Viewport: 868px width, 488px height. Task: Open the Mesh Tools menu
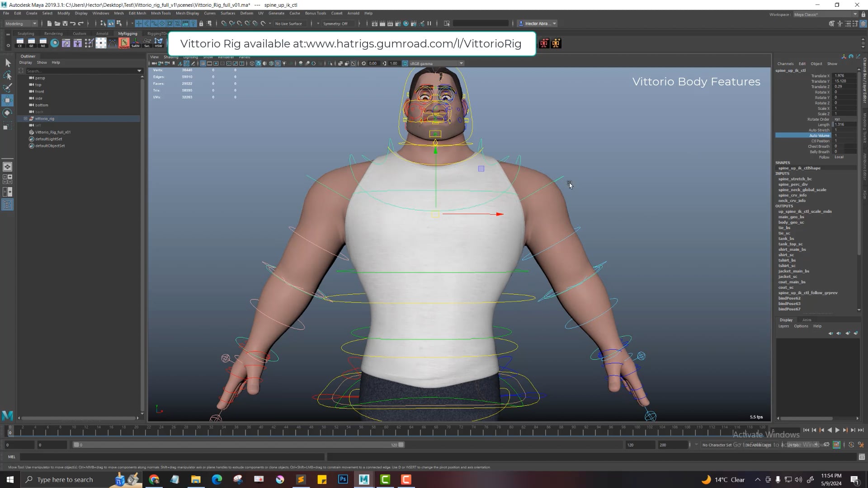[160, 13]
